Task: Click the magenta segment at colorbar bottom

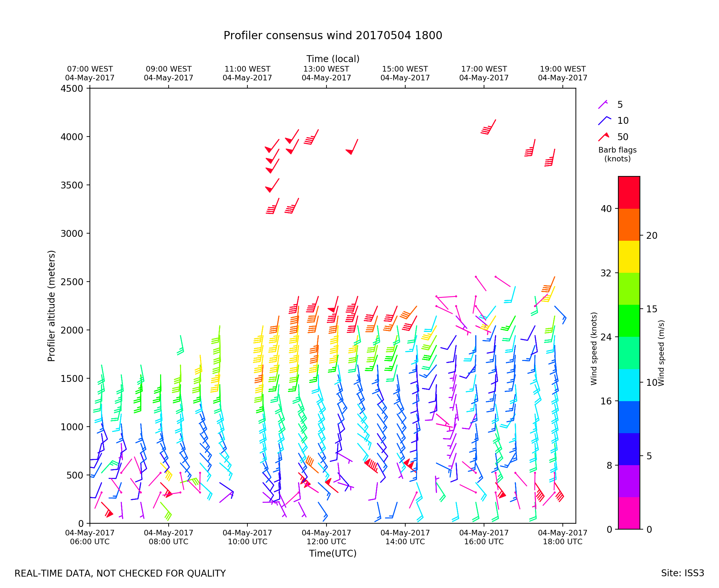Action: point(629,513)
